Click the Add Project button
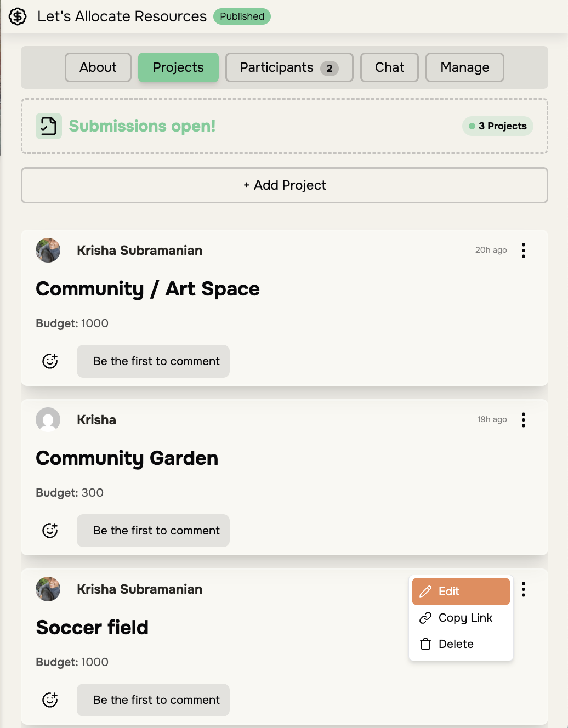 (x=285, y=185)
